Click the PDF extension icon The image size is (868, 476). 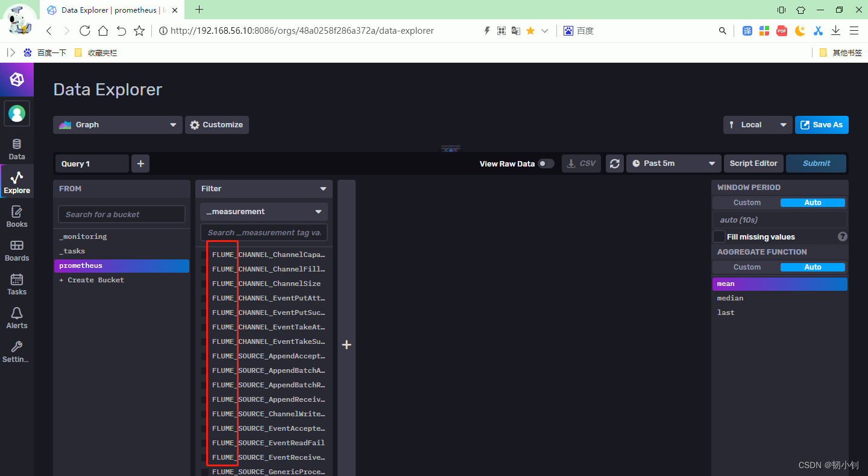tap(782, 31)
